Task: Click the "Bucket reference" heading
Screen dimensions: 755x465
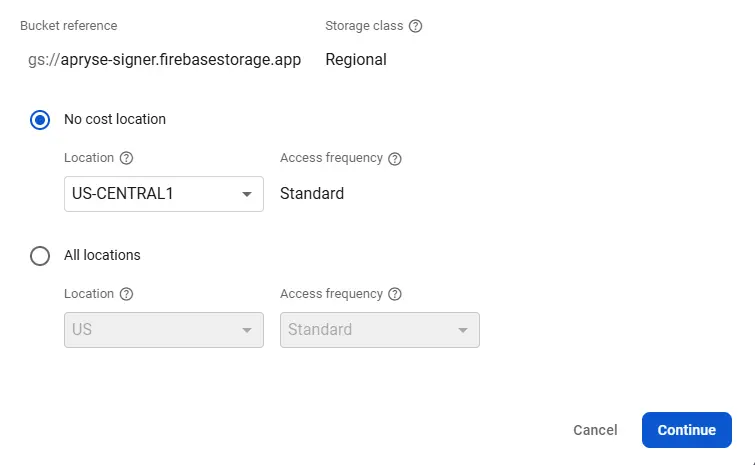Action: click(x=68, y=26)
